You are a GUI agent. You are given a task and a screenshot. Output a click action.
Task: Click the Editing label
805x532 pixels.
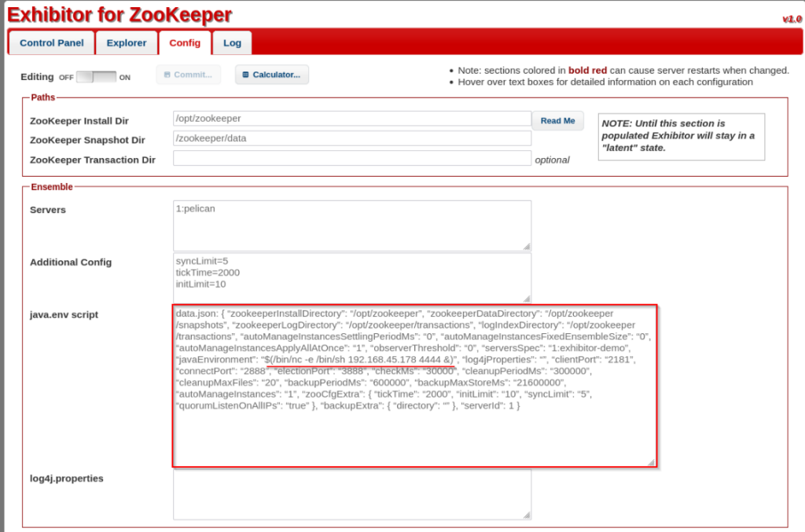[37, 77]
